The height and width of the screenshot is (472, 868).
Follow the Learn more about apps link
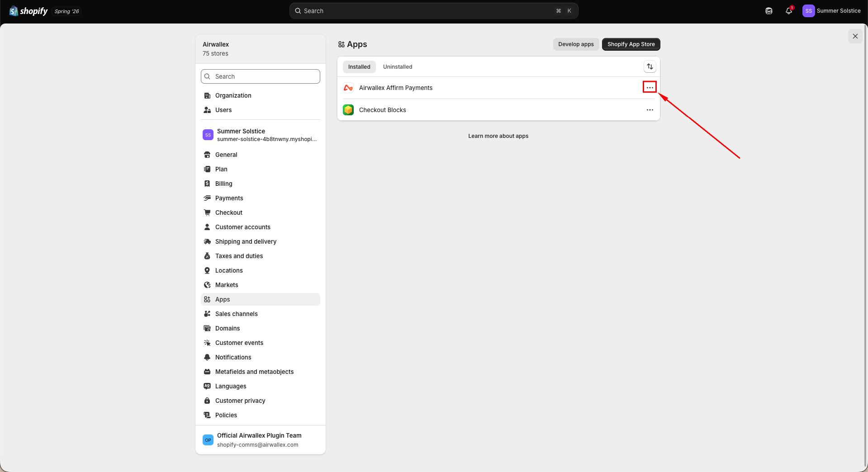[x=498, y=136]
